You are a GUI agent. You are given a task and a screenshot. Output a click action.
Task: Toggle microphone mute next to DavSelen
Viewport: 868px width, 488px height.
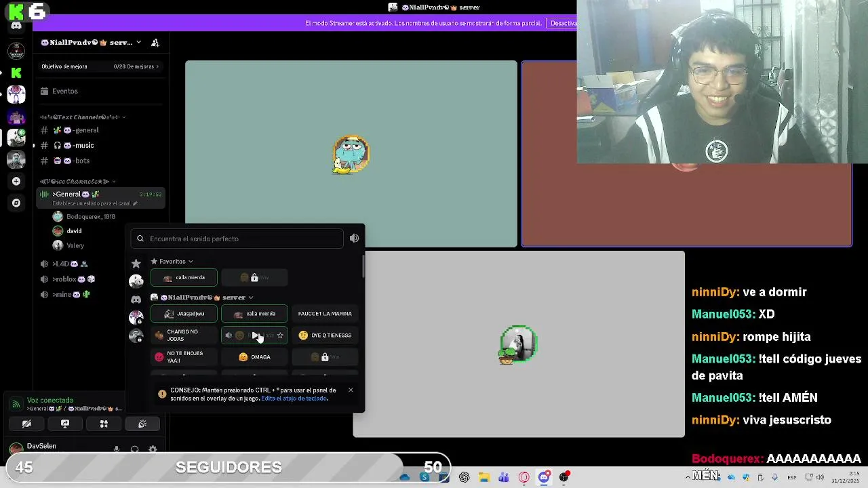(x=117, y=449)
